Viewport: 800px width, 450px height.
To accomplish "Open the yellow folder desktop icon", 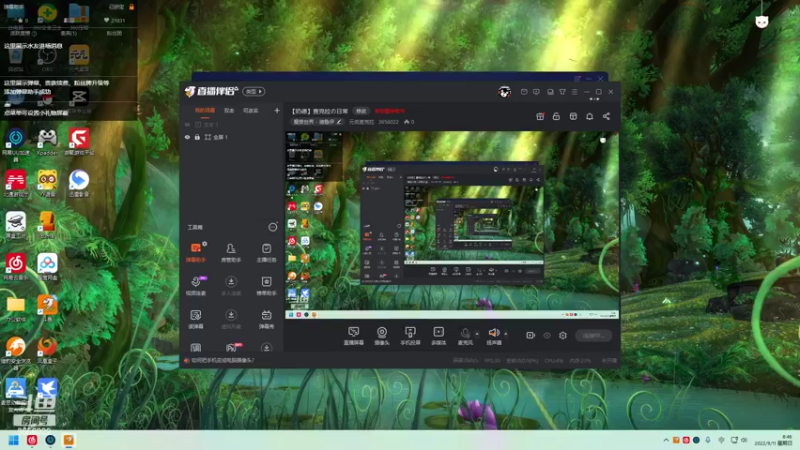I will (x=16, y=309).
